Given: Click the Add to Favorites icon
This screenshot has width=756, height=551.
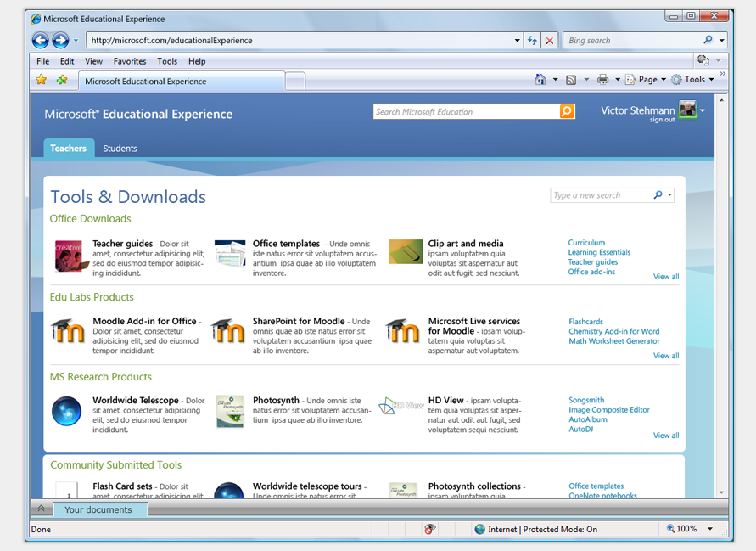Looking at the screenshot, I should click(62, 80).
